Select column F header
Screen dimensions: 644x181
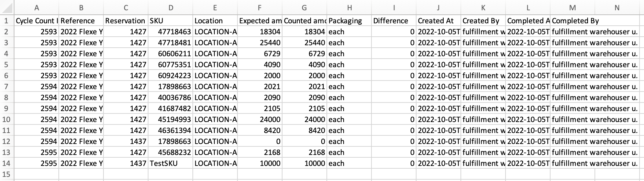tap(259, 8)
